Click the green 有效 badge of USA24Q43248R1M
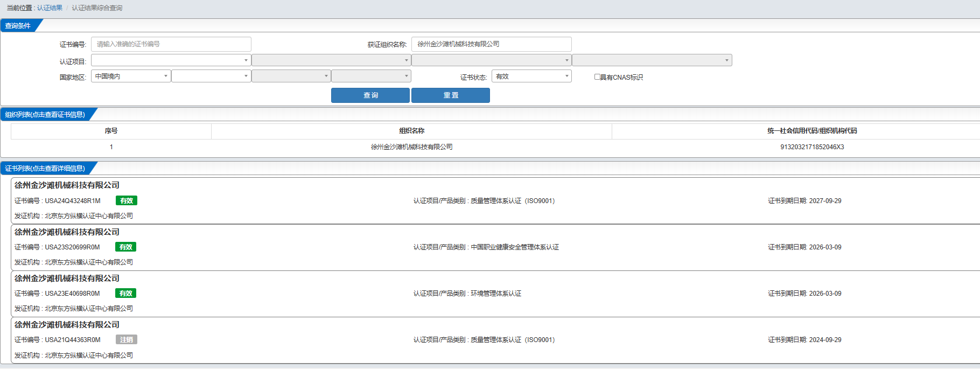This screenshot has width=980, height=369. point(127,200)
